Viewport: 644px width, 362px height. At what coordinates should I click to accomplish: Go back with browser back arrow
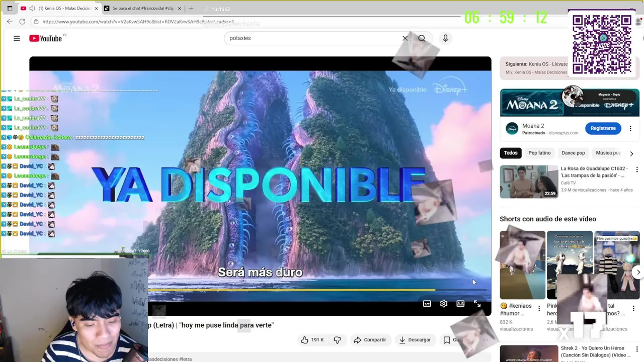coord(10,22)
